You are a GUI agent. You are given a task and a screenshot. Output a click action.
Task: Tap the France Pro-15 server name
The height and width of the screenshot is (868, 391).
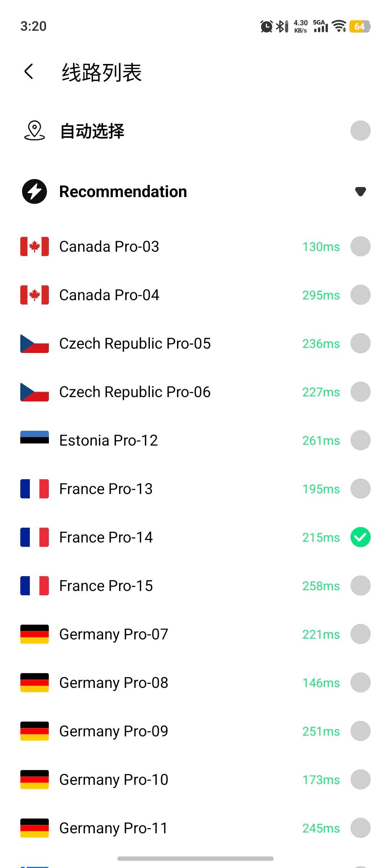click(106, 586)
